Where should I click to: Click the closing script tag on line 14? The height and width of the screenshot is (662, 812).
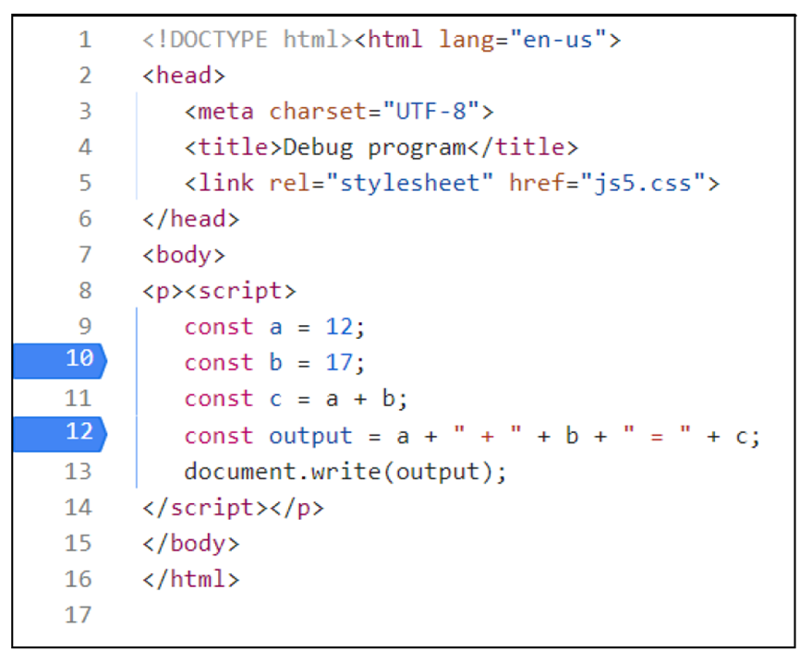pos(205,508)
